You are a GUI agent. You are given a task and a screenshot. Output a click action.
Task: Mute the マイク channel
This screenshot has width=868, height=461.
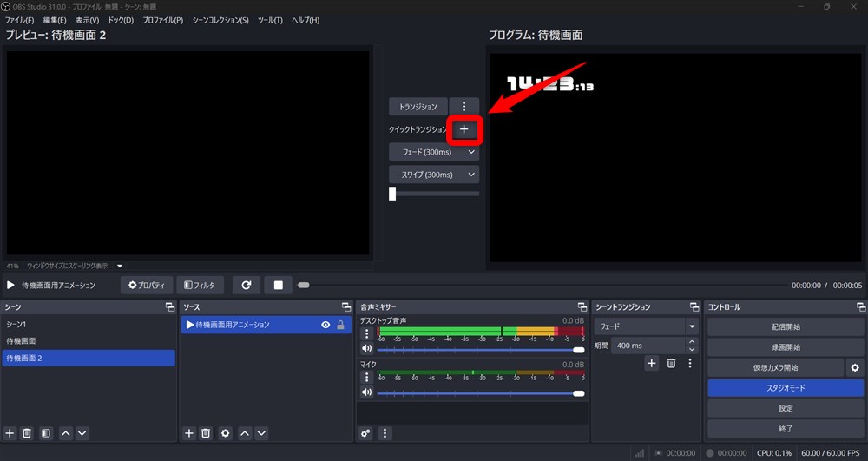pos(366,392)
